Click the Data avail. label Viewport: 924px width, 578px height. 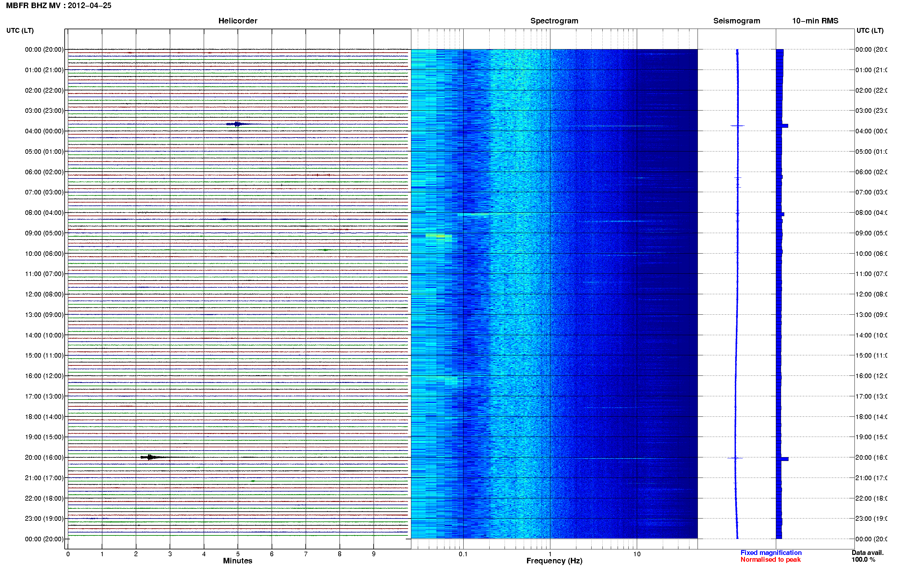point(867,552)
